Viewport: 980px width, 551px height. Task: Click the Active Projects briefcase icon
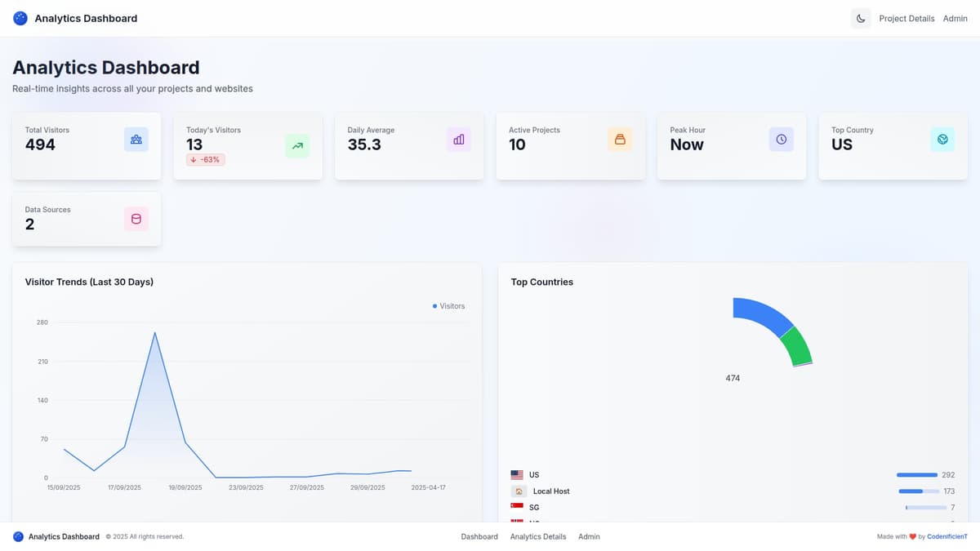coord(620,139)
